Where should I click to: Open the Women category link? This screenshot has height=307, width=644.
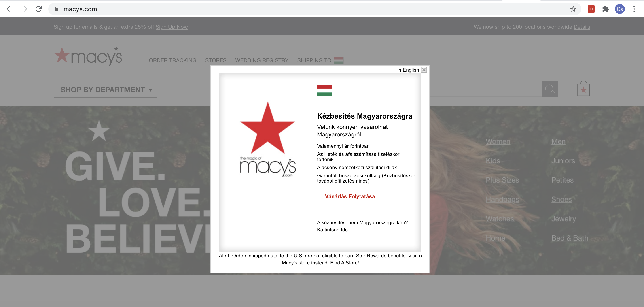[x=498, y=141]
